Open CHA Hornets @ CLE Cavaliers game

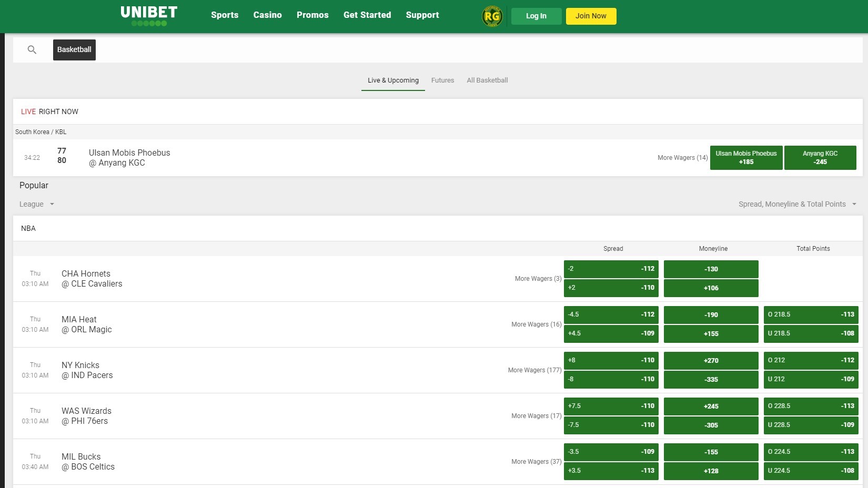tap(92, 279)
